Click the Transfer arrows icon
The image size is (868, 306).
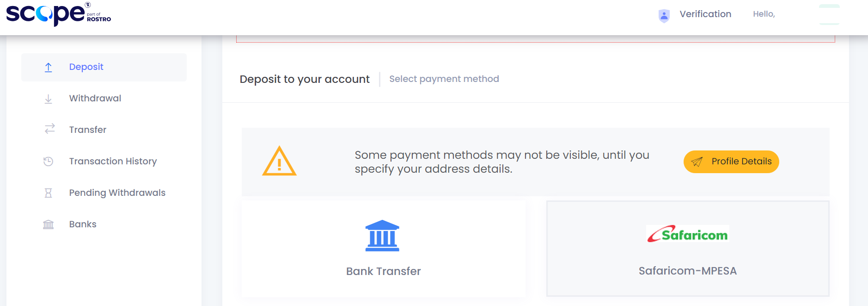[49, 129]
